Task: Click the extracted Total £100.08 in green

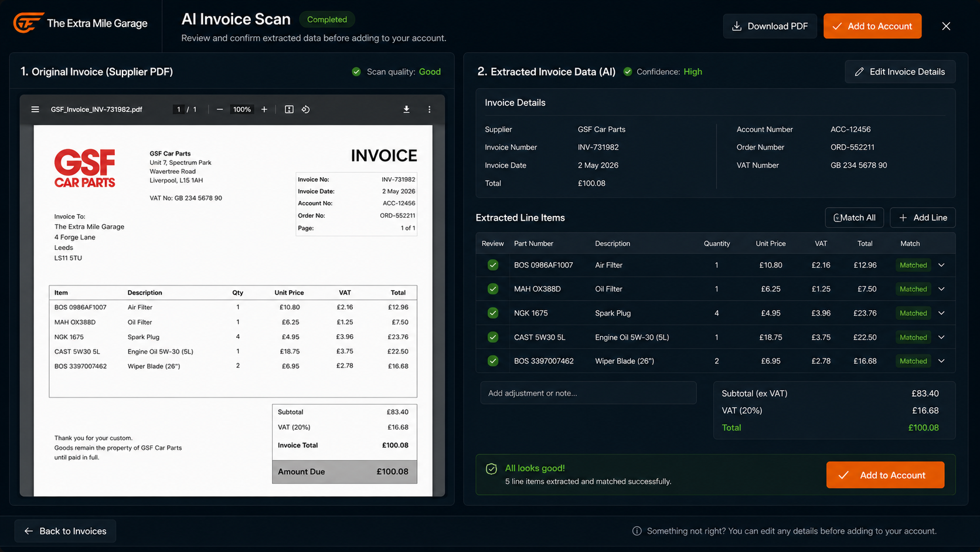Action: click(x=923, y=428)
